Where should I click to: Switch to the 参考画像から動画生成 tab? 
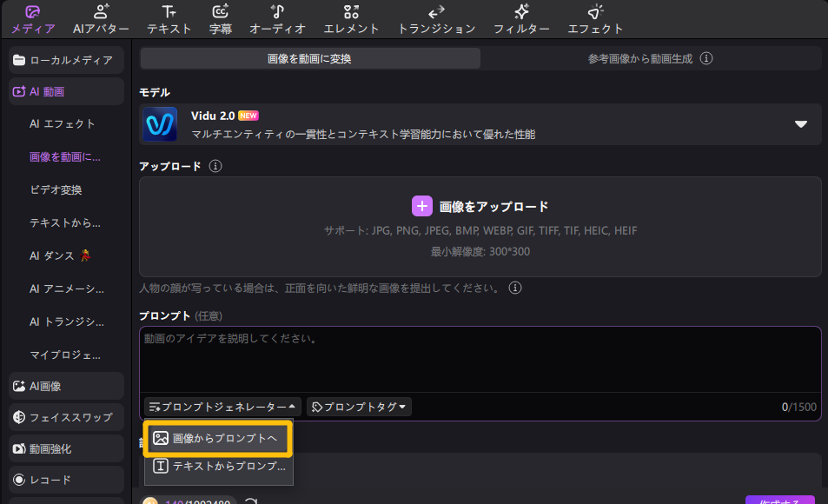(x=639, y=58)
